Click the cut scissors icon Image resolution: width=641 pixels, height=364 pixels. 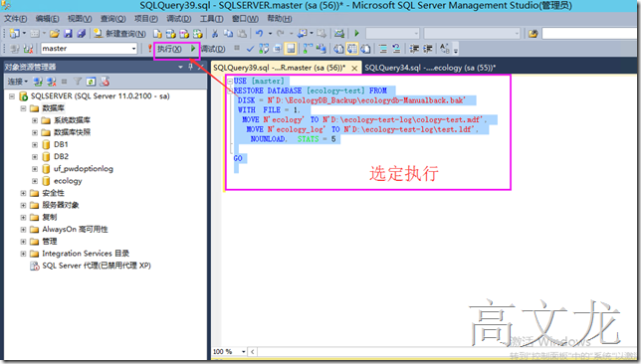pyautogui.click(x=215, y=34)
